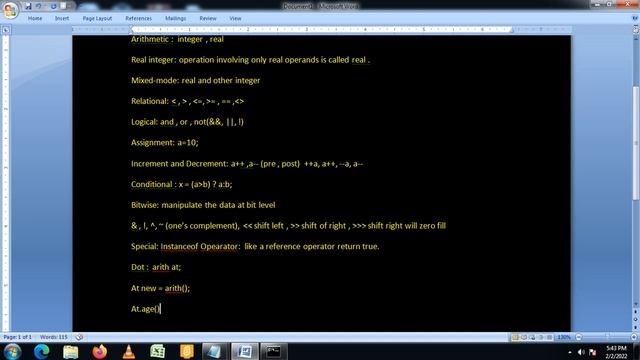Screen dimensions: 640x360
Task: Switch to Draft view
Action: tap(549, 337)
